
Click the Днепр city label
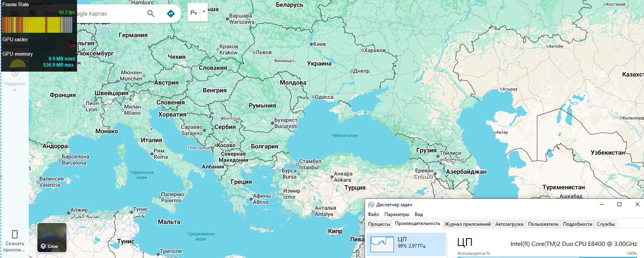click(x=361, y=71)
